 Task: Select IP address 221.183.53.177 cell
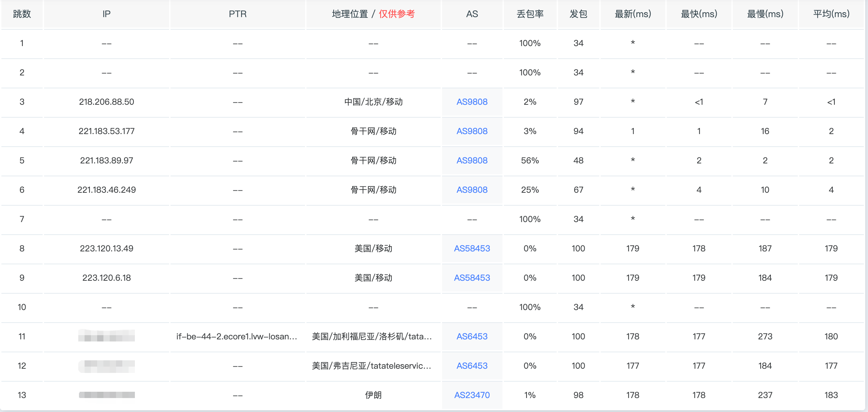106,131
